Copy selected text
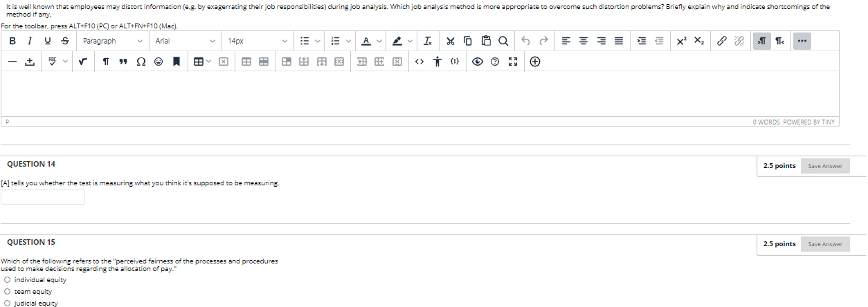 (x=468, y=41)
